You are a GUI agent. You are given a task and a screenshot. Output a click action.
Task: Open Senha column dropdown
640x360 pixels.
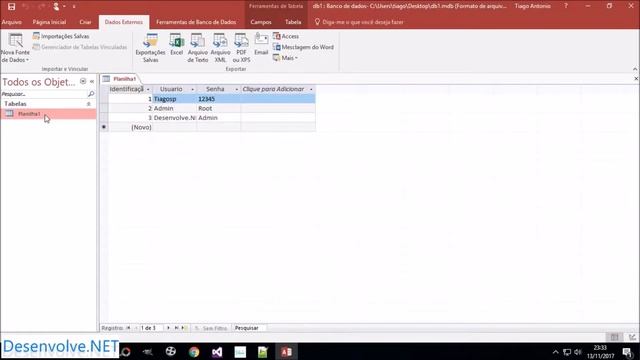(x=236, y=89)
